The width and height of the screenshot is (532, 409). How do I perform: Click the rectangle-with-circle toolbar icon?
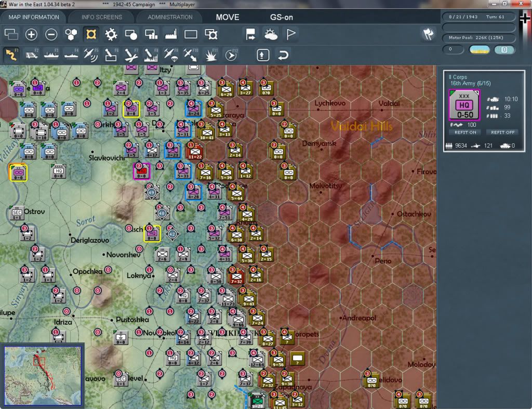click(131, 34)
